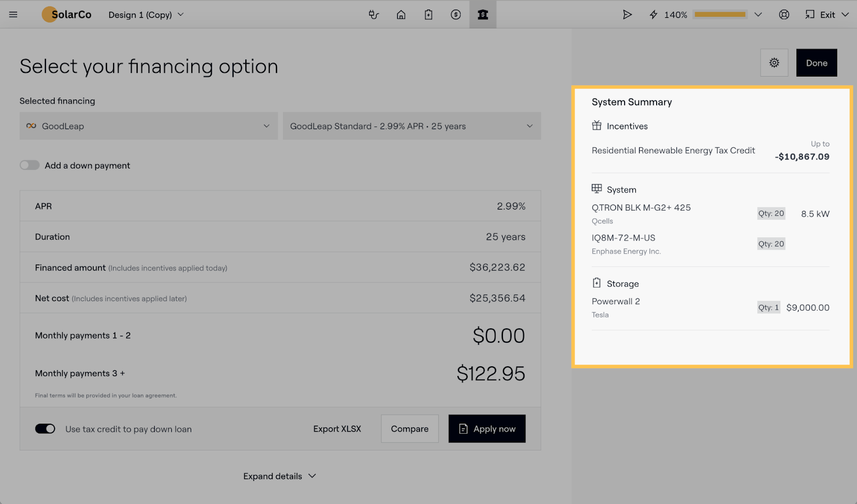The width and height of the screenshot is (857, 504).
Task: Open the energy consumption plug icon
Action: [x=374, y=14]
